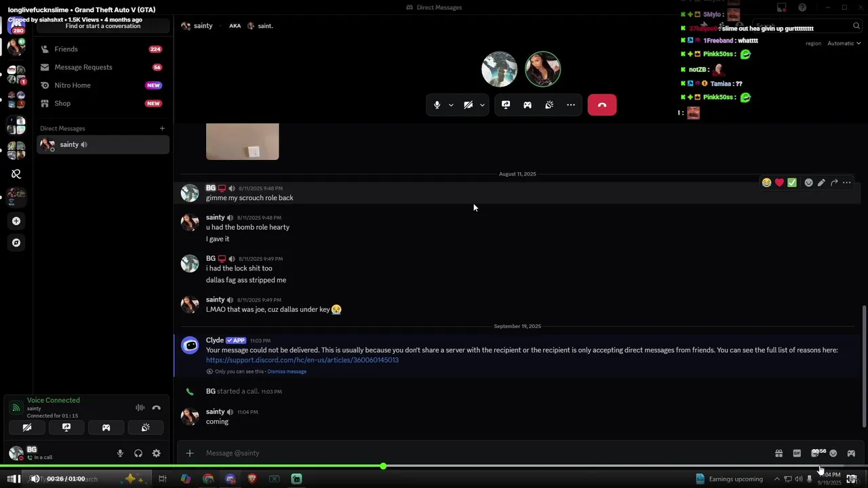Open the region Automatic dropdown

844,43
